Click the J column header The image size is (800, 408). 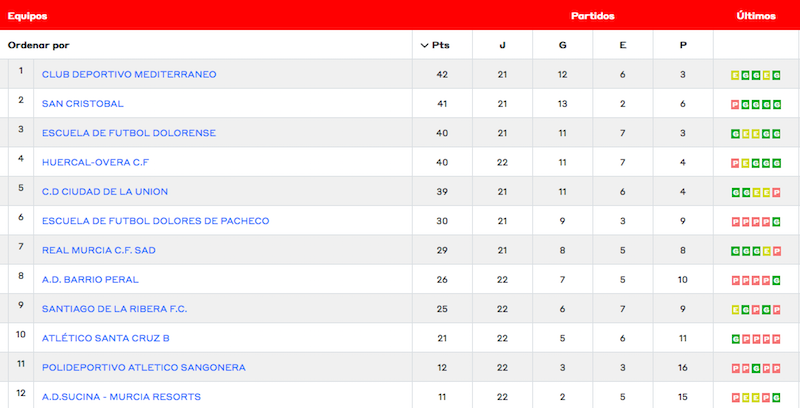tap(502, 46)
